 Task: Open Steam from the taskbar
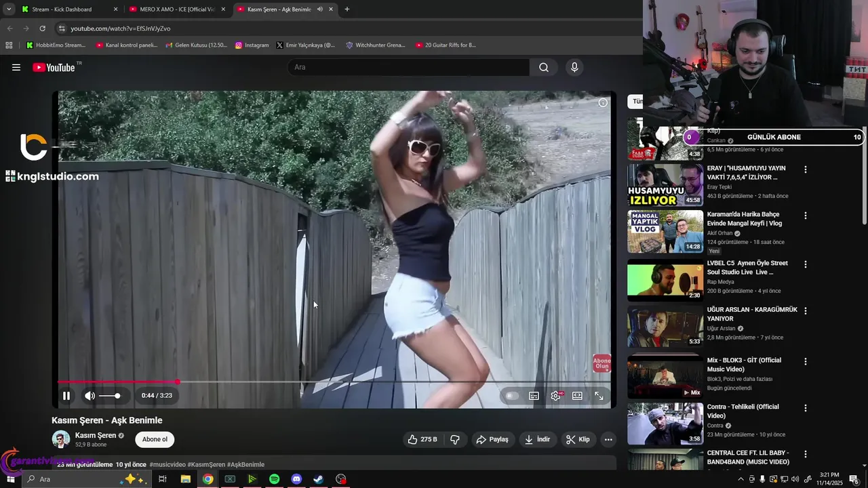point(318,479)
